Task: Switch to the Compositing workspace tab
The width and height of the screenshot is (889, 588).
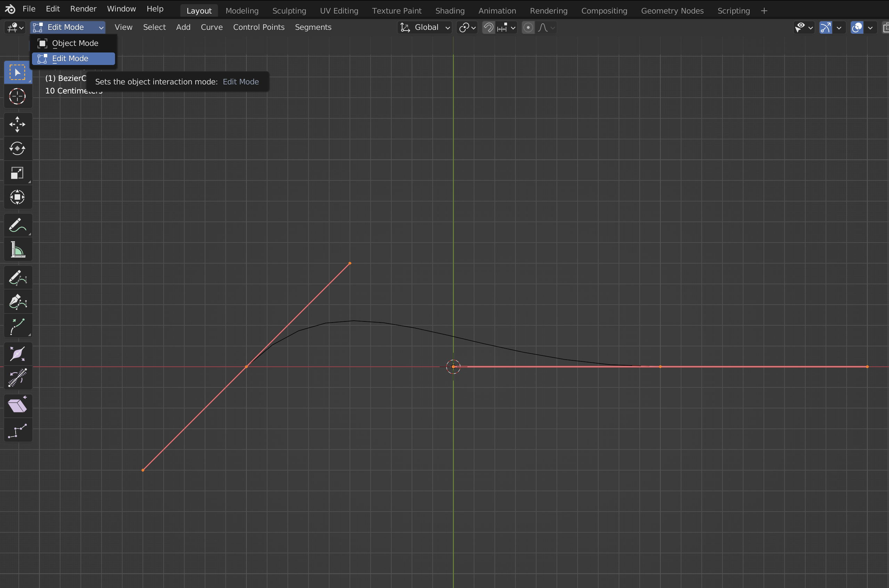Action: point(604,11)
